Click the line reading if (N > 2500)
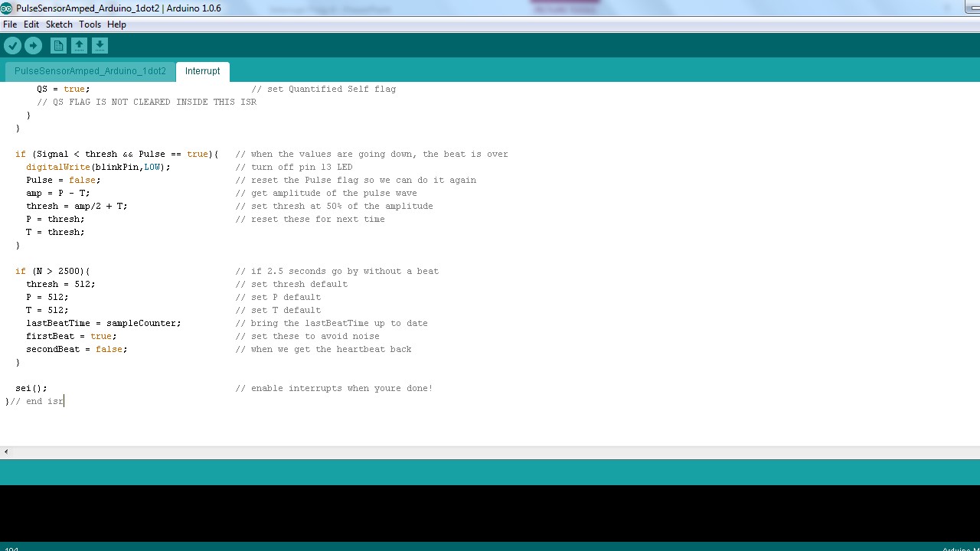This screenshot has width=980, height=551. coord(54,271)
